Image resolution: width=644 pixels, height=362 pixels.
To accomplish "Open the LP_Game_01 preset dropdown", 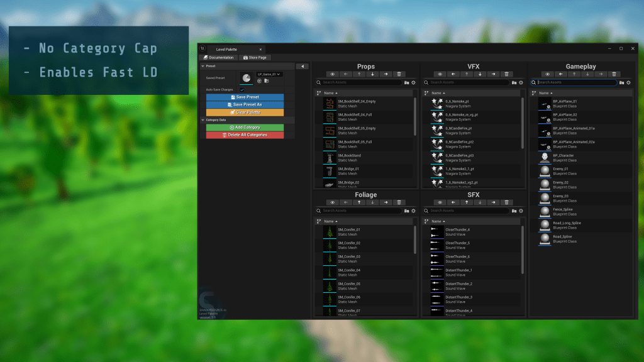I will pos(269,74).
